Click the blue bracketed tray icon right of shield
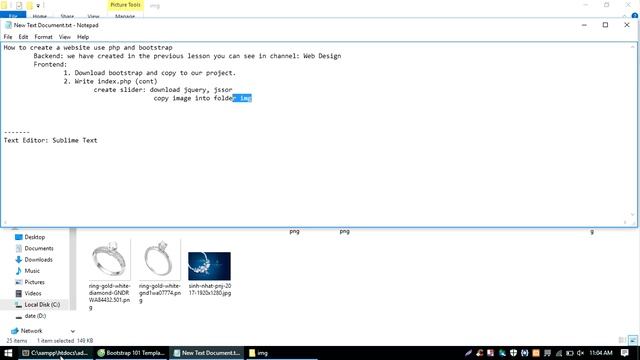This screenshot has height=360, width=640. point(524,353)
